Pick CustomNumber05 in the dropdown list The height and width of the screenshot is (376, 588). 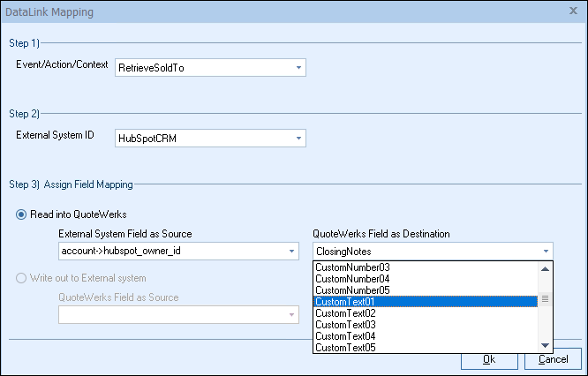point(352,290)
